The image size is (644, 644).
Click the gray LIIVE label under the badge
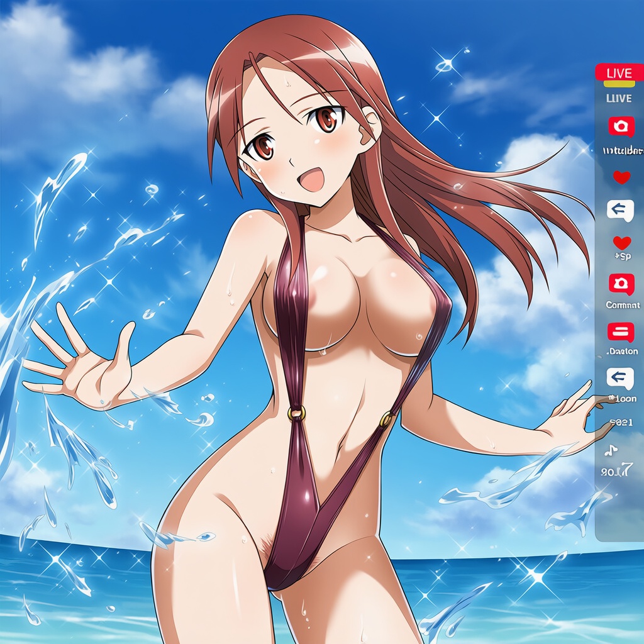pyautogui.click(x=619, y=99)
